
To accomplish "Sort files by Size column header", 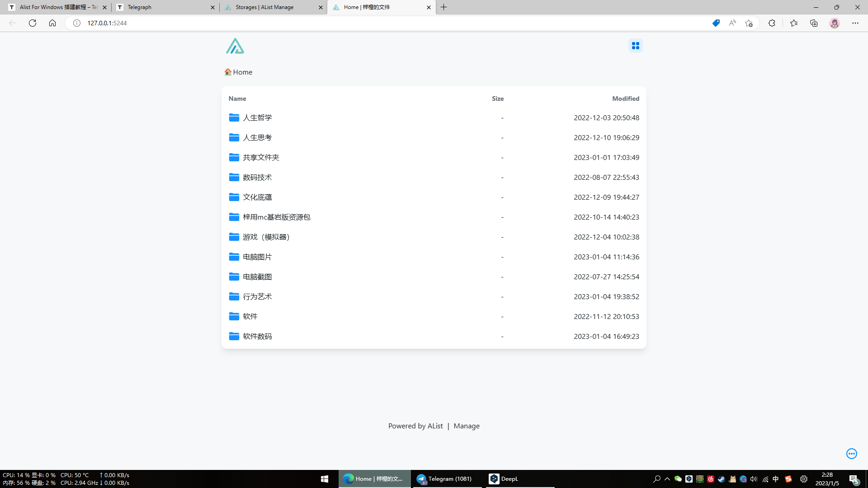I will point(498,99).
